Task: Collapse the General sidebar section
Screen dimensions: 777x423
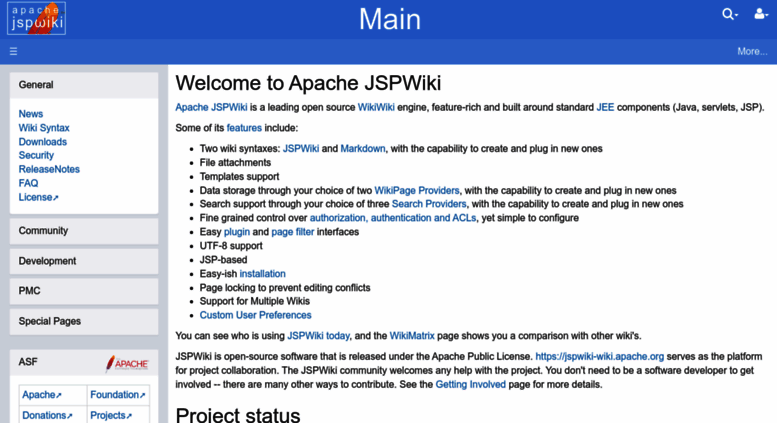Action: pos(84,85)
